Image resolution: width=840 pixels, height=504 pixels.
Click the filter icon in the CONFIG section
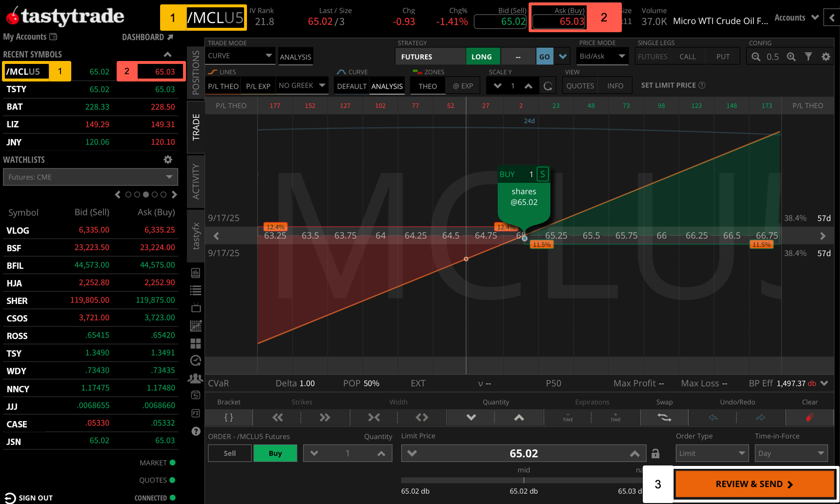[x=808, y=56]
